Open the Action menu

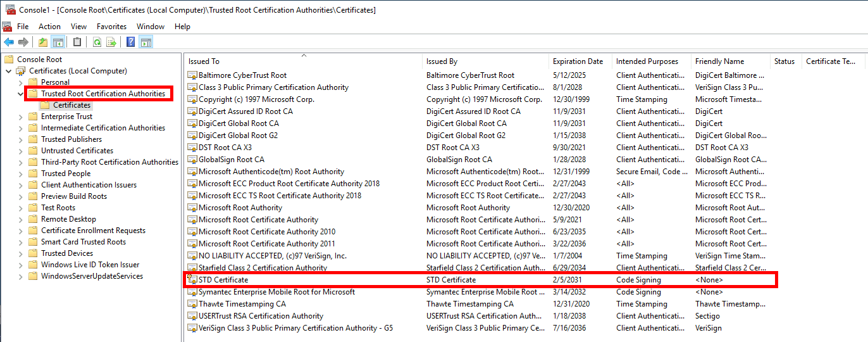click(49, 27)
